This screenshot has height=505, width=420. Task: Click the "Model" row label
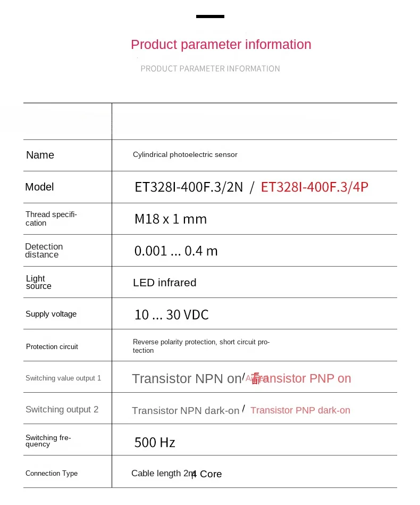coord(39,187)
